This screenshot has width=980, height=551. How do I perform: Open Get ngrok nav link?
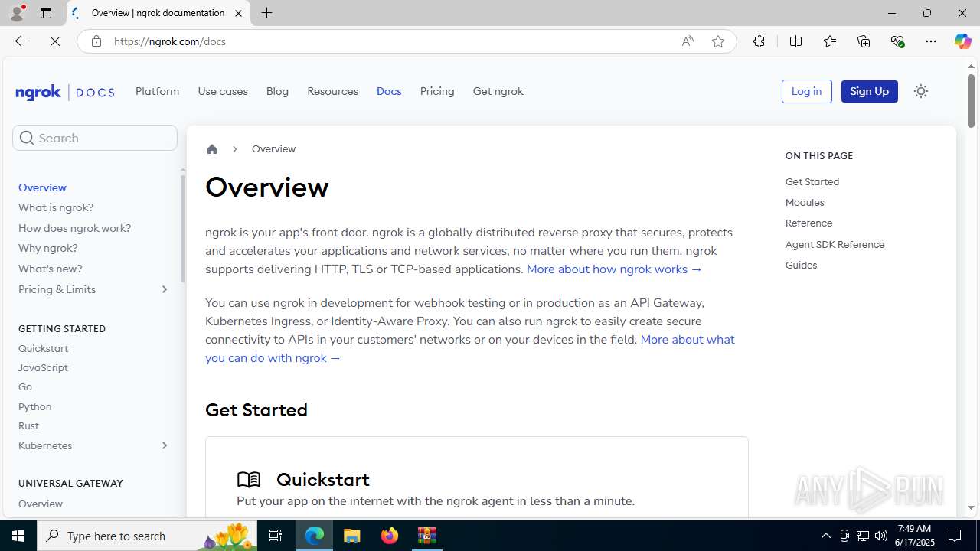click(x=498, y=91)
